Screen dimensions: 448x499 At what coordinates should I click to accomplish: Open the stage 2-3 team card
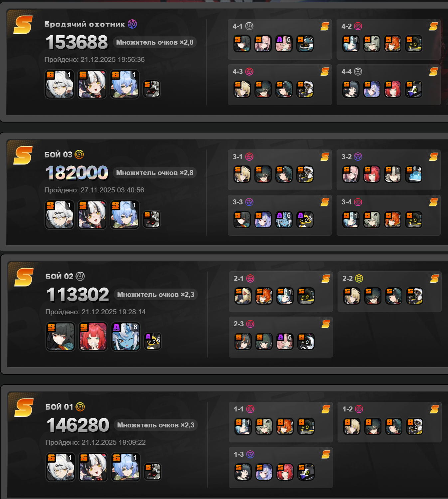281,337
